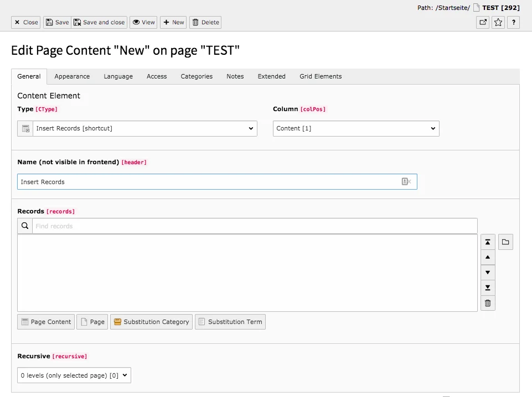
Task: Click the move record down arrow icon
Action: [488, 273]
